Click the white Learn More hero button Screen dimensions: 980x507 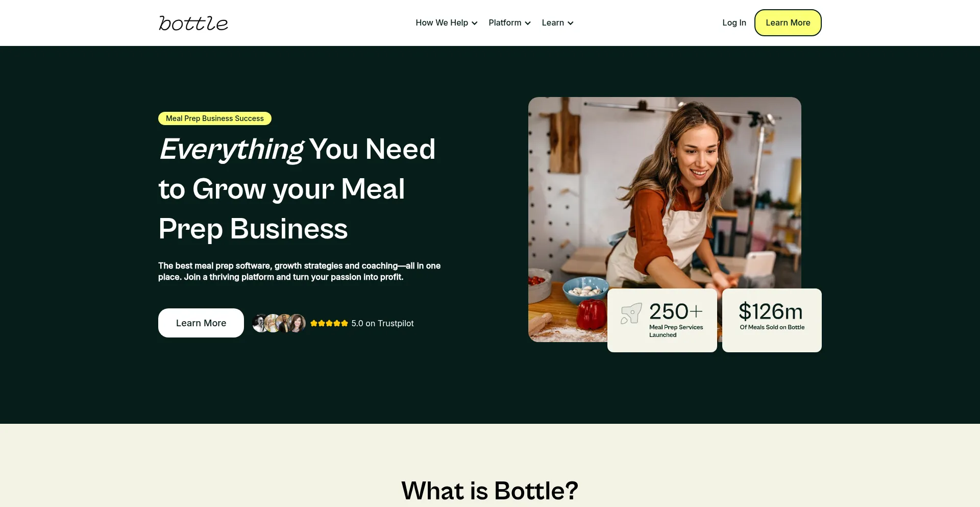pyautogui.click(x=201, y=323)
